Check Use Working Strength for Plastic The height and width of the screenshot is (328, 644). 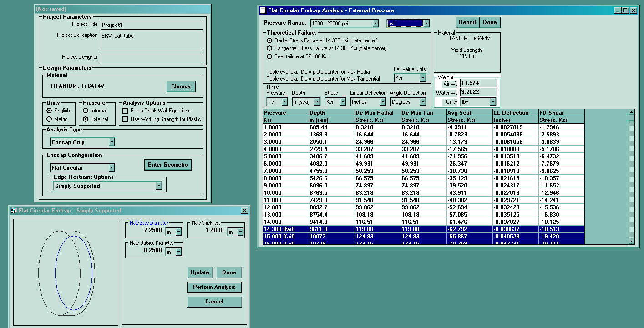tap(126, 119)
